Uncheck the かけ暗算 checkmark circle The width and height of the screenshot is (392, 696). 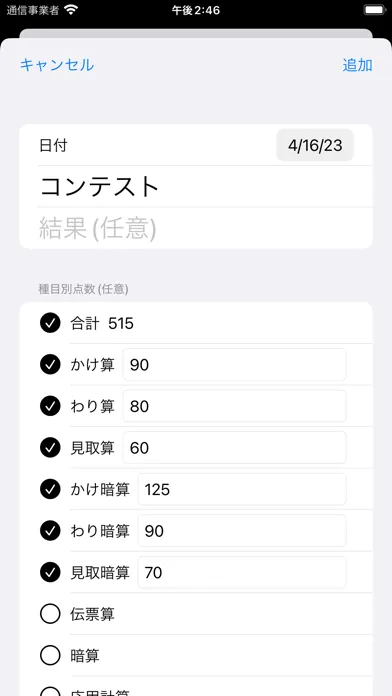pos(50,489)
